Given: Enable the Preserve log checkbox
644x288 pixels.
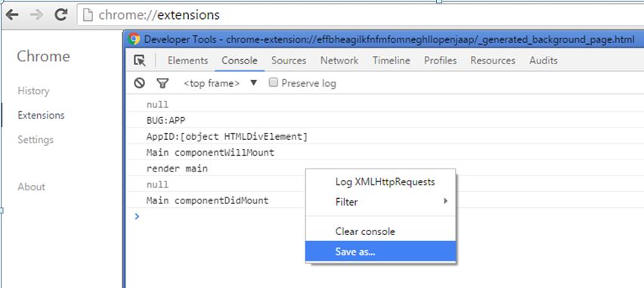Looking at the screenshot, I should pyautogui.click(x=273, y=82).
